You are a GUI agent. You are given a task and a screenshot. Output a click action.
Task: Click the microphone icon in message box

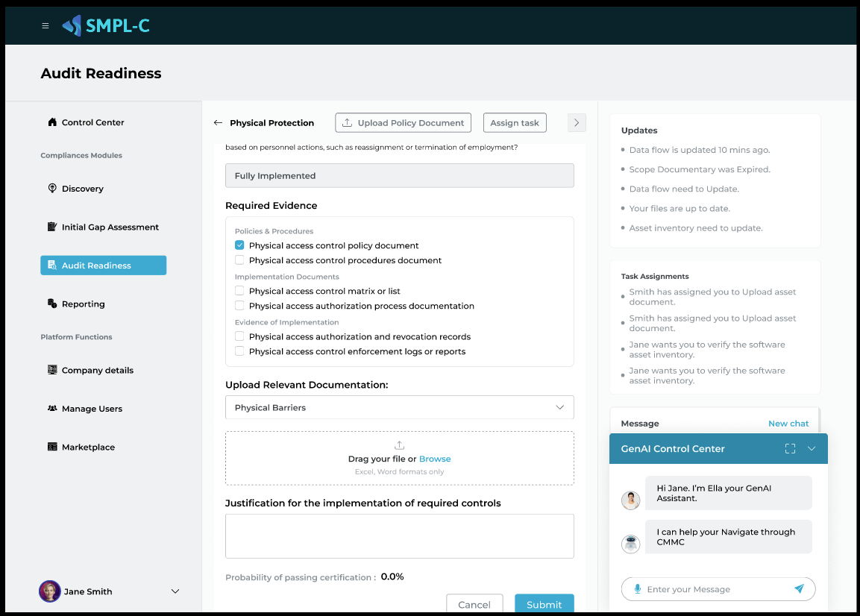coord(638,589)
